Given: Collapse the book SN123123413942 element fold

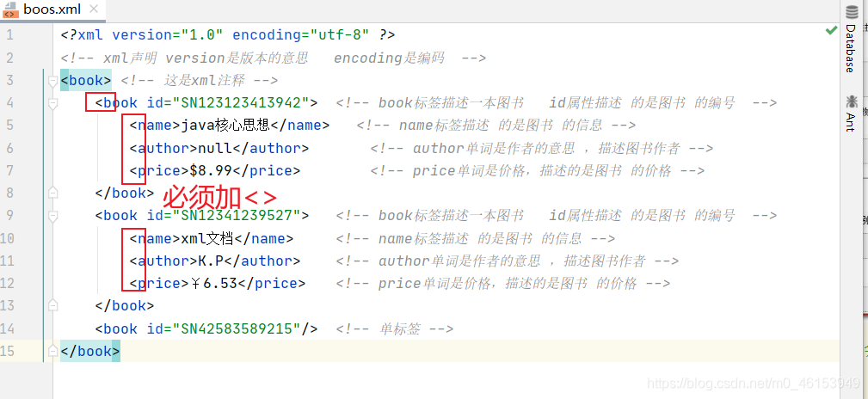Looking at the screenshot, I should 52,103.
